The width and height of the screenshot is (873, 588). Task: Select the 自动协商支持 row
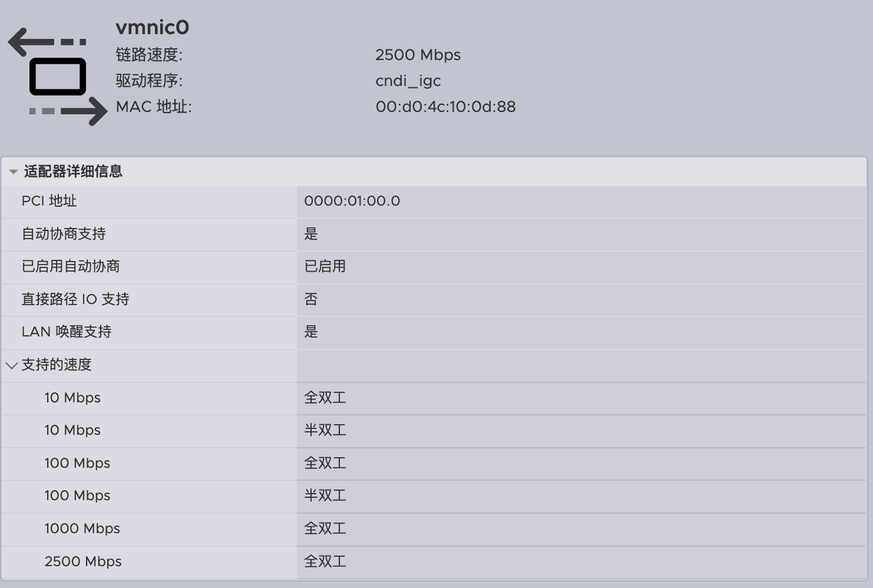click(64, 234)
